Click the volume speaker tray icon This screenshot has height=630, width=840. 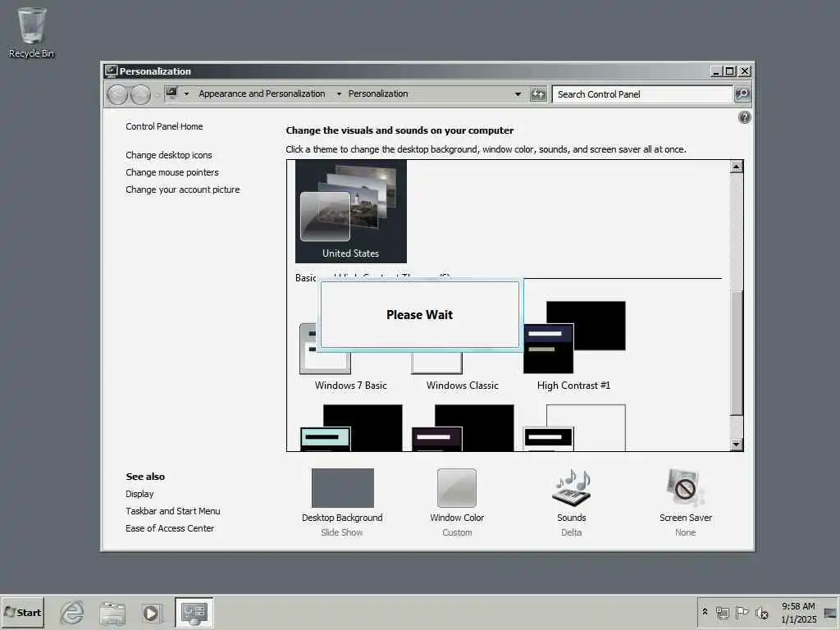click(761, 612)
